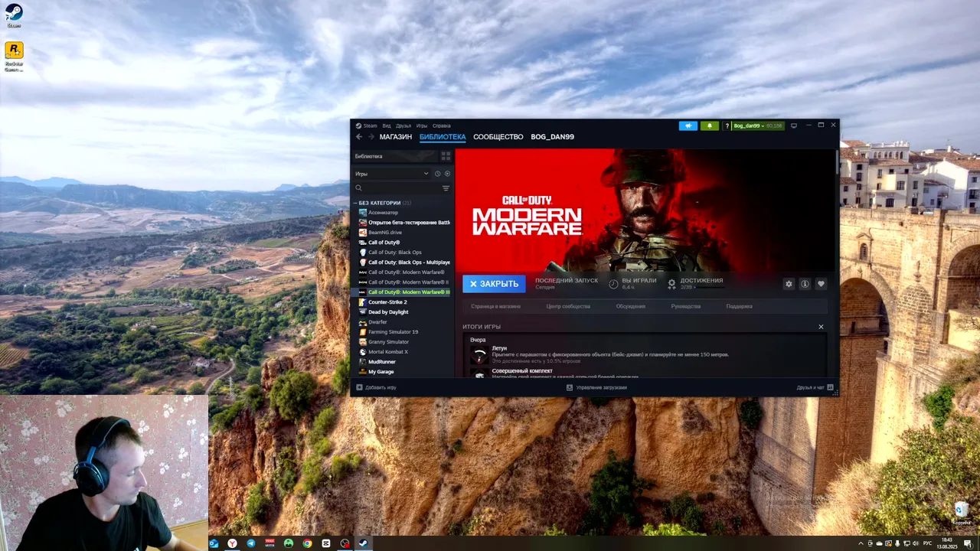Select Farming Simulator 19 in the list
Viewport: 980px width, 551px height.
tap(403, 332)
